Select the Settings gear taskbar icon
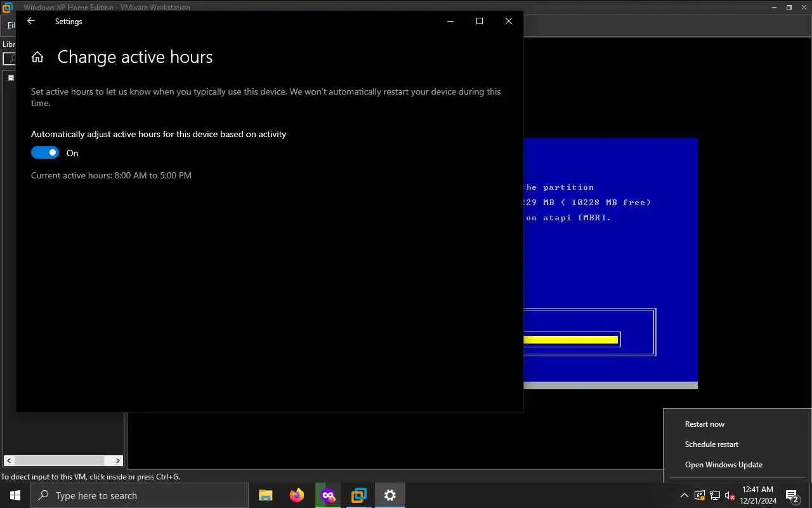The height and width of the screenshot is (508, 812). tap(390, 495)
